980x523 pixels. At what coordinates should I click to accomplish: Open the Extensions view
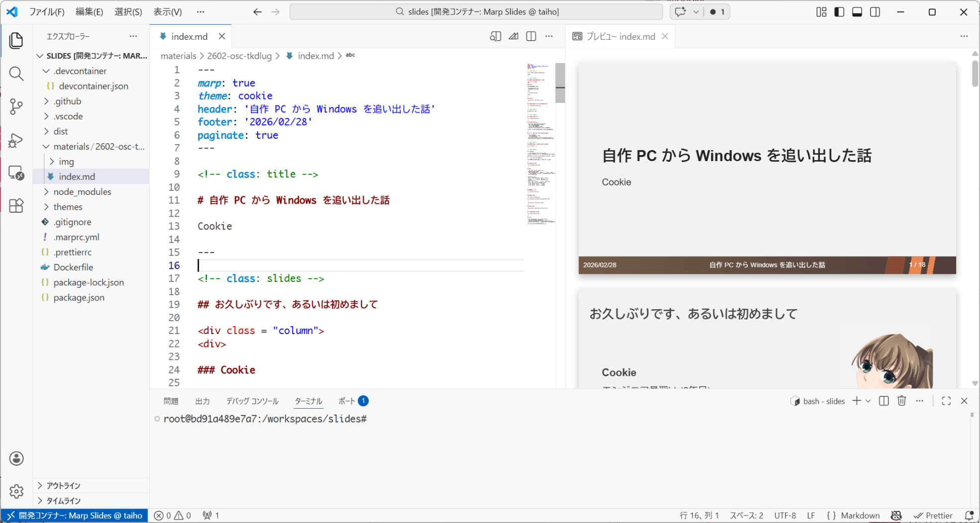tap(16, 205)
